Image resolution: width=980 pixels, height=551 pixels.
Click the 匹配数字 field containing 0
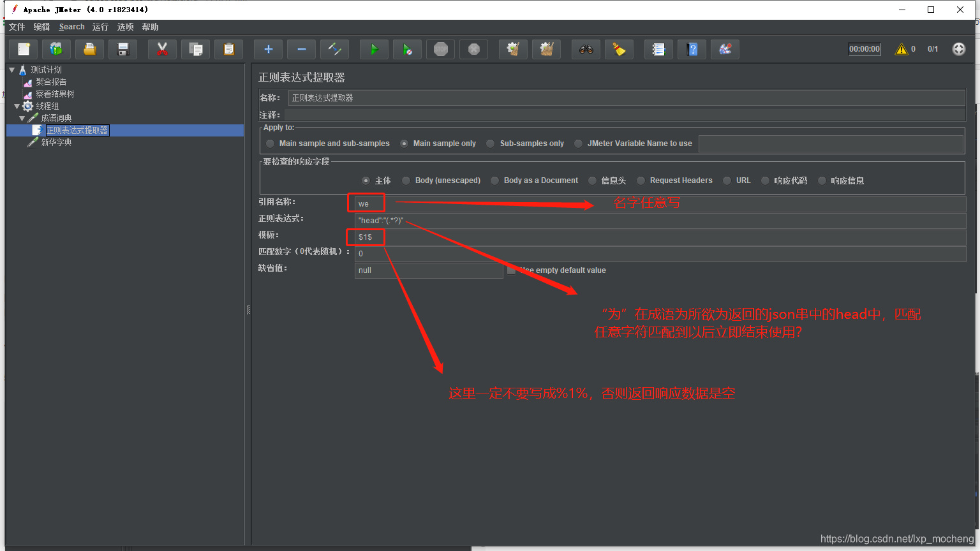(660, 254)
